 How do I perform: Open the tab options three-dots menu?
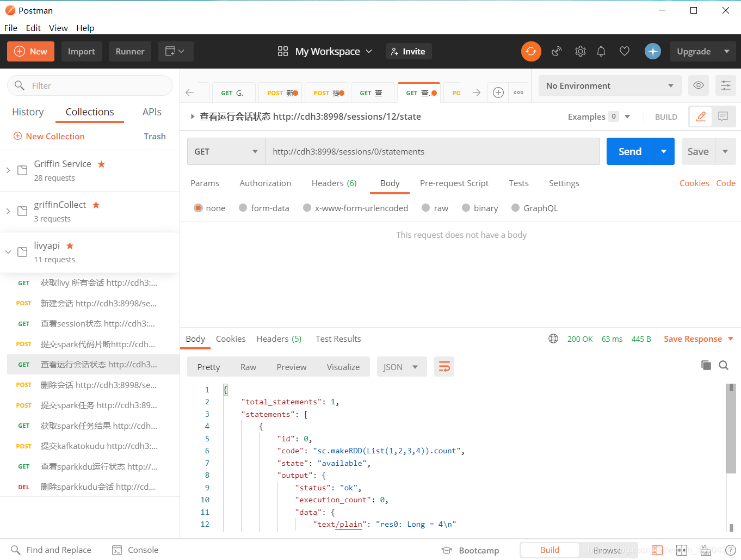(518, 93)
